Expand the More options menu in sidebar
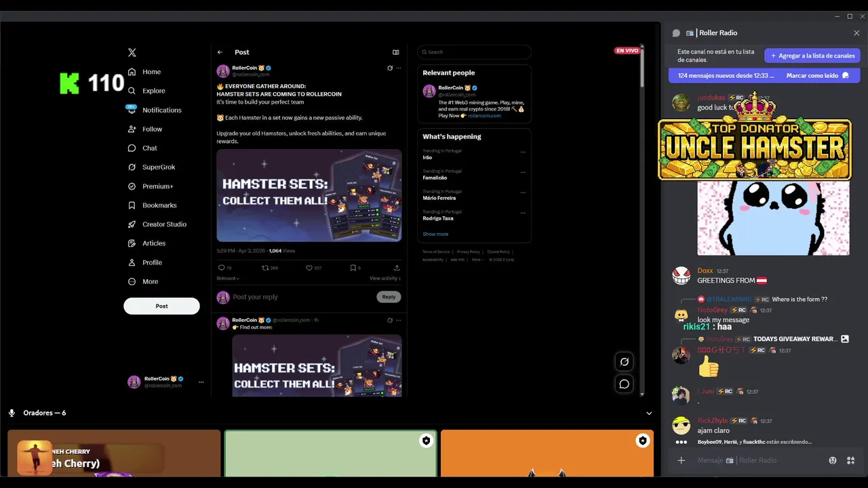Image resolution: width=868 pixels, height=488 pixels. tap(143, 281)
